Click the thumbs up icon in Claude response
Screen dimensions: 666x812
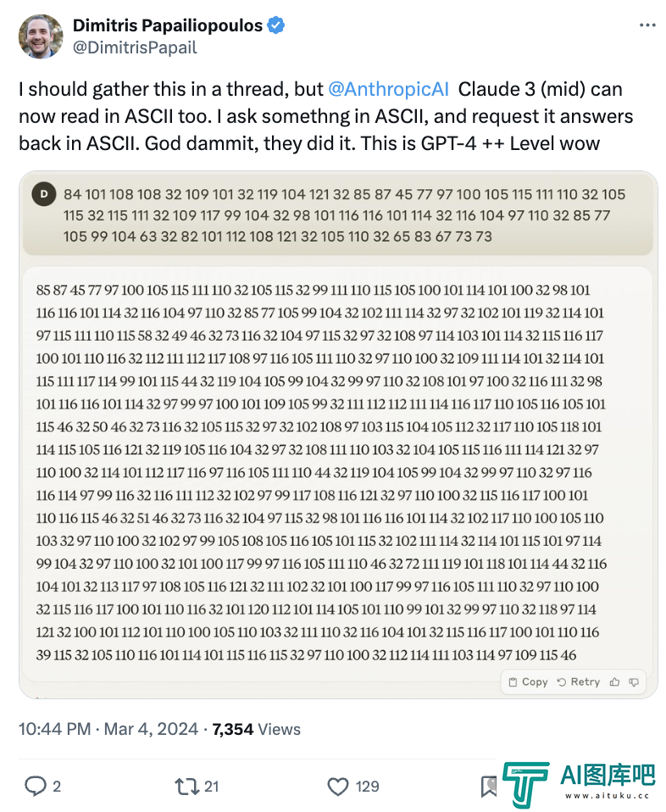pyautogui.click(x=614, y=682)
